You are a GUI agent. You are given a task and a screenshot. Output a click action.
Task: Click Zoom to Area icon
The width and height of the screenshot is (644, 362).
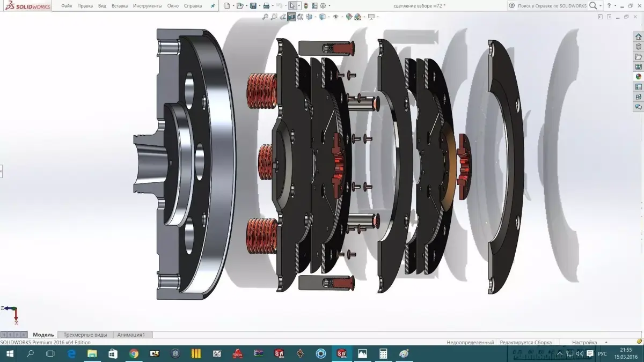(274, 17)
